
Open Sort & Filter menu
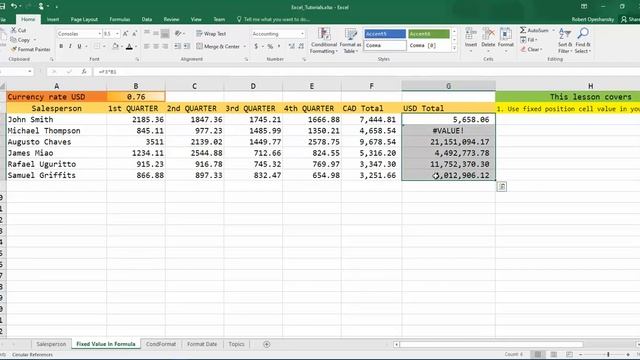564,40
